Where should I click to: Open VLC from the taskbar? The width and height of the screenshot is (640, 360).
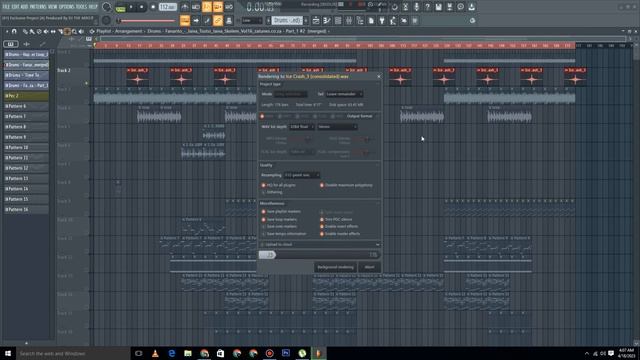(155, 353)
